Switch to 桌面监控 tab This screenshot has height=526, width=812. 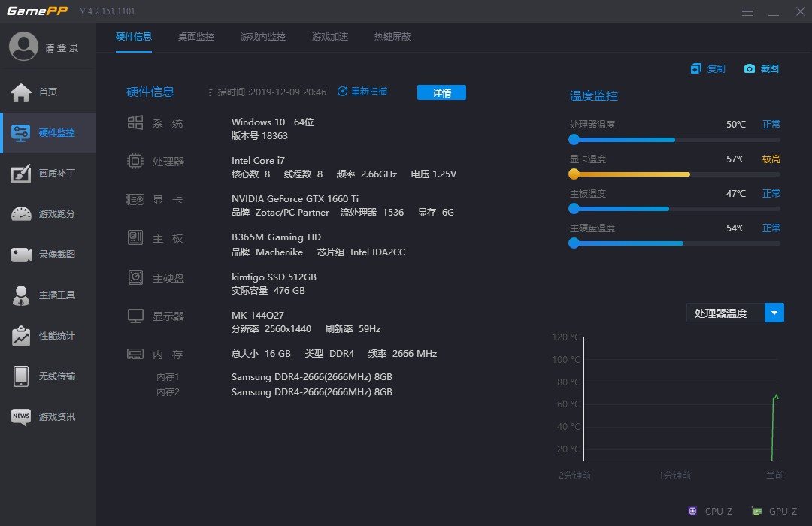196,37
